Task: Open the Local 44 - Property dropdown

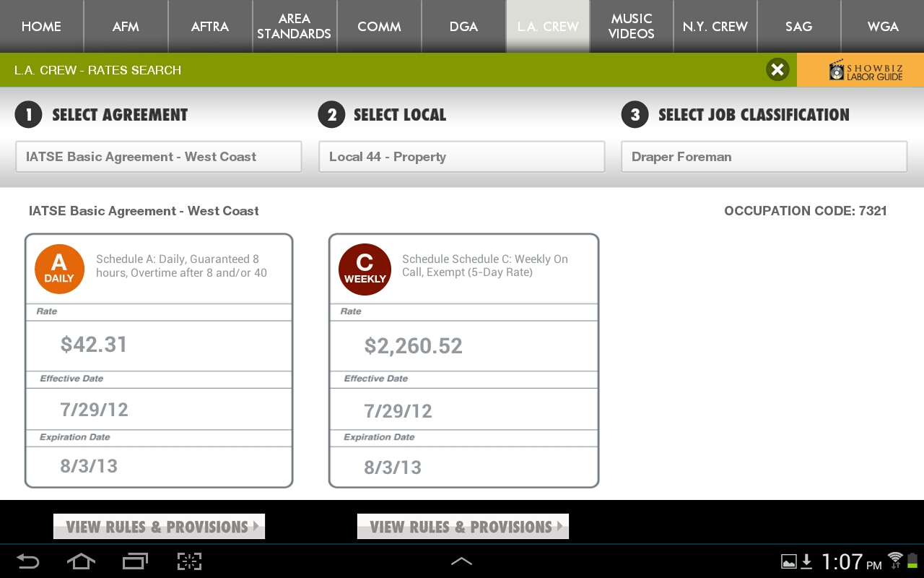Action: point(462,157)
